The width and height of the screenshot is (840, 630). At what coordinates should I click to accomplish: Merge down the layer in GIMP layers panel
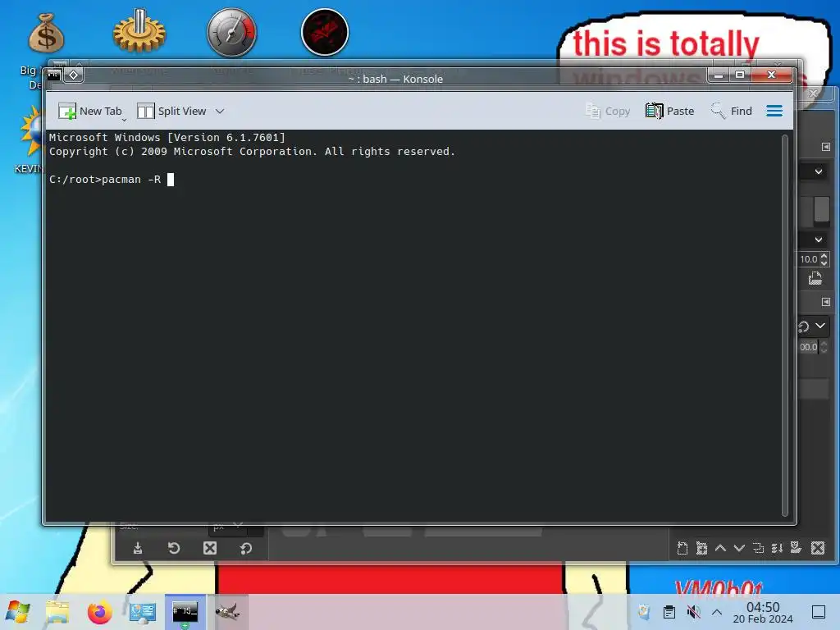pyautogui.click(x=777, y=548)
